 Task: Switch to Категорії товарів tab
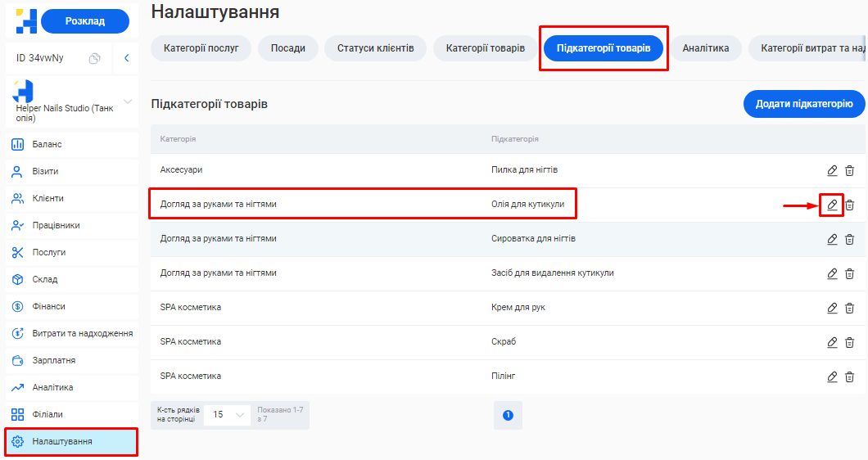[486, 48]
